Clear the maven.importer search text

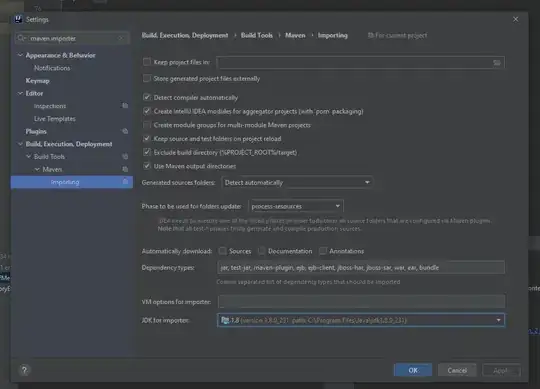coord(121,38)
